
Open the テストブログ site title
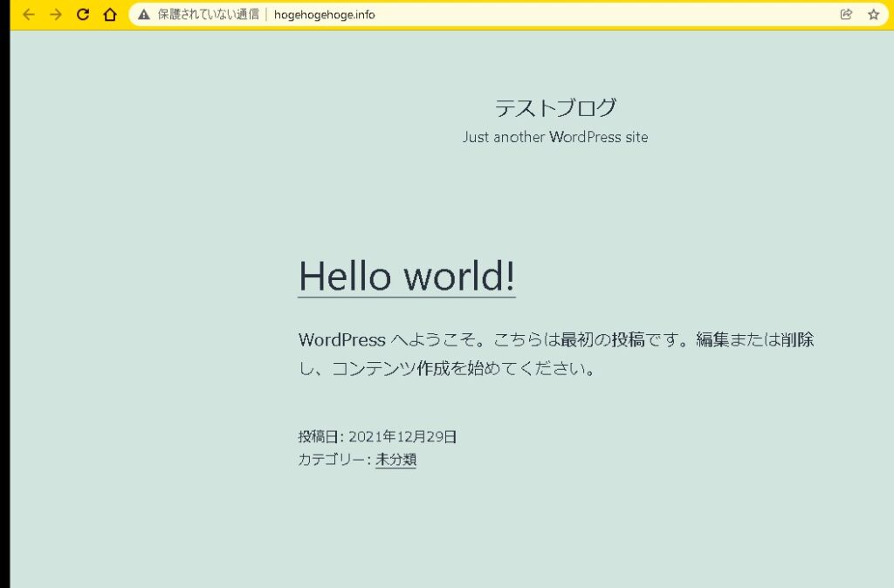(x=555, y=108)
